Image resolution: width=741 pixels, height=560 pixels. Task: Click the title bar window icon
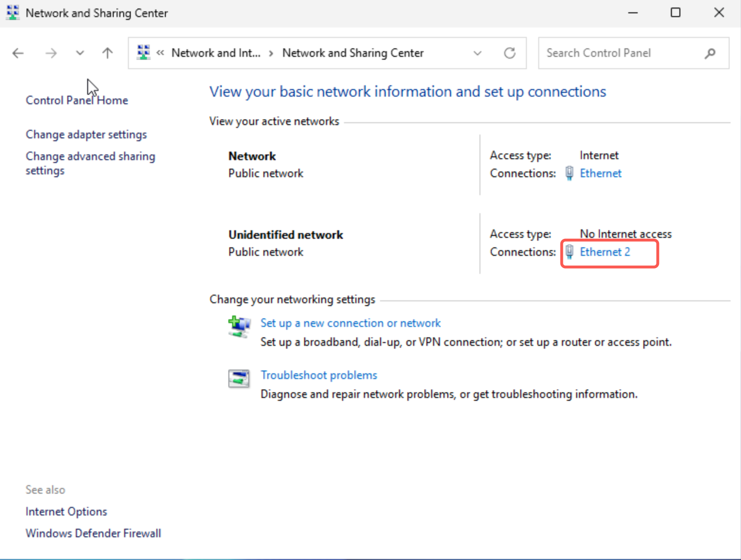13,13
